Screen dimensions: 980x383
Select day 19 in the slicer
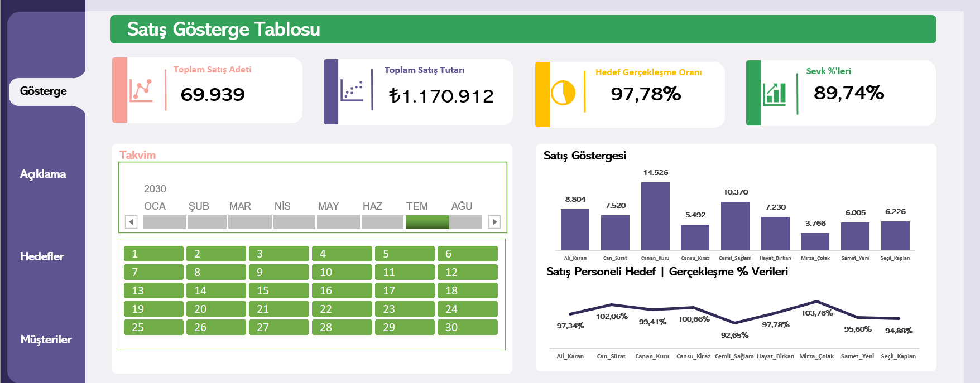pos(153,309)
